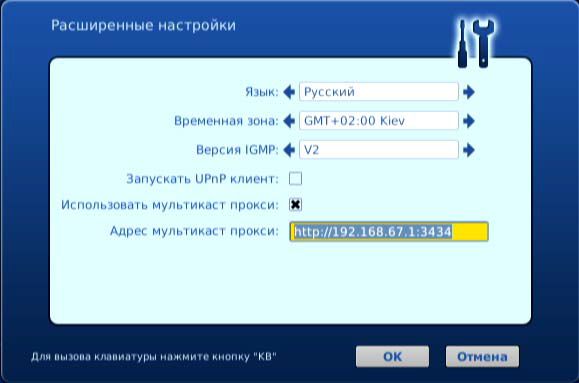579x383 pixels.
Task: Click the tools icon with screwdriver and wrench
Action: (x=476, y=44)
